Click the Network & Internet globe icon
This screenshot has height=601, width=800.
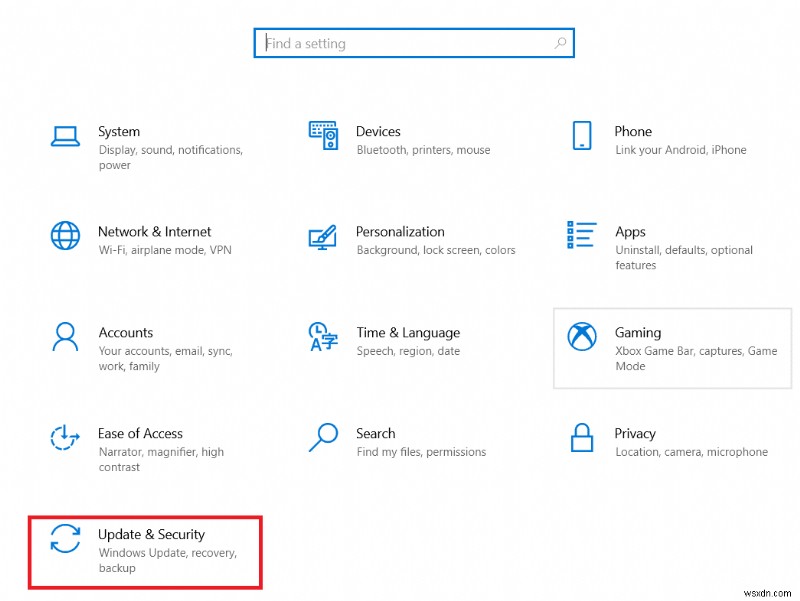coord(65,236)
